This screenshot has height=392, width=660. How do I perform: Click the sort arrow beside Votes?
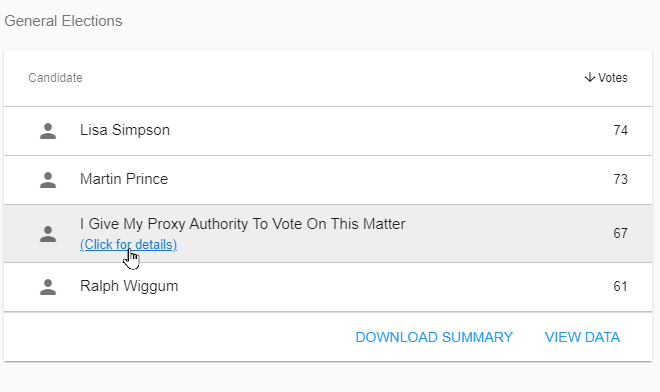tap(590, 77)
